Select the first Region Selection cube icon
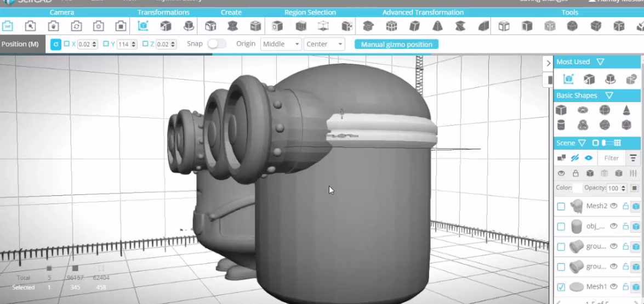 [277, 26]
